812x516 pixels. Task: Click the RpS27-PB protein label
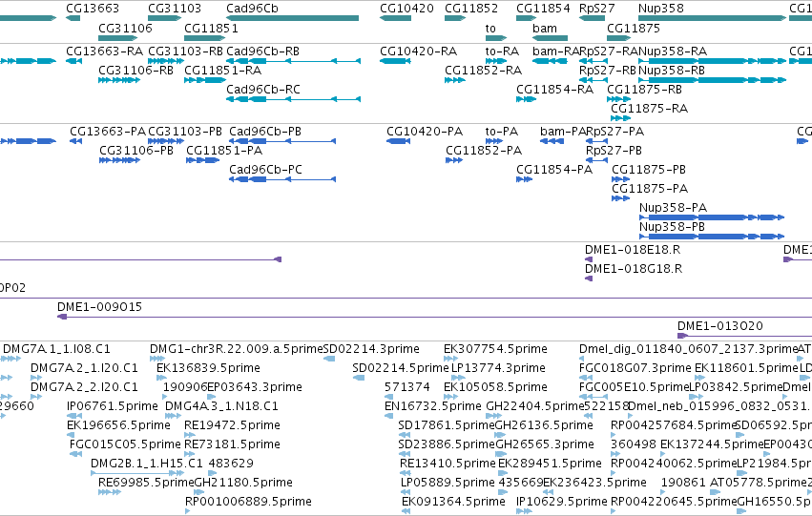click(614, 151)
